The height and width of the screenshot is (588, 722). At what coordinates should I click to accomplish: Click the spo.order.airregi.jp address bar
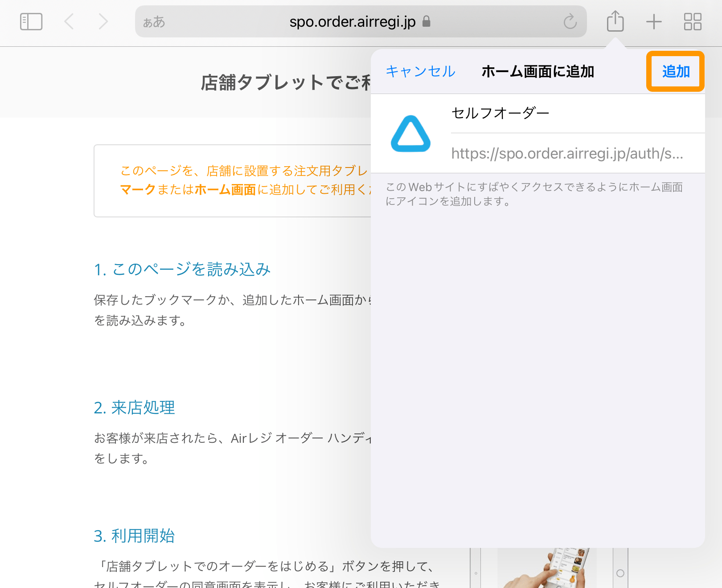(x=352, y=21)
